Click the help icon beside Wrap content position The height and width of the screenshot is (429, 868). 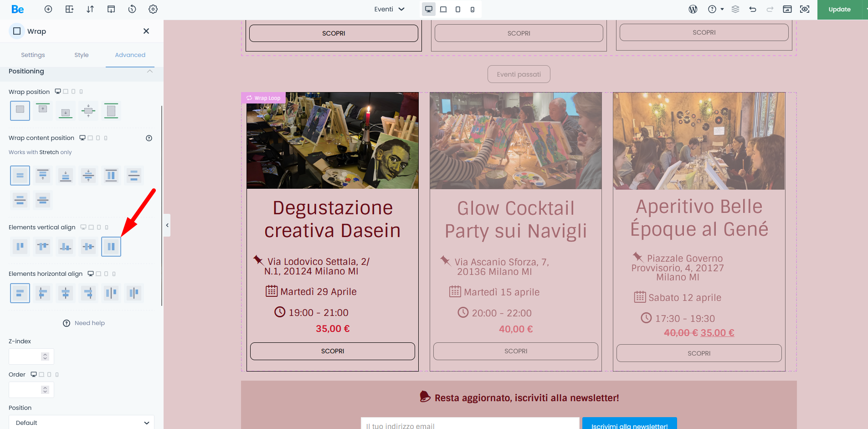[x=149, y=138]
